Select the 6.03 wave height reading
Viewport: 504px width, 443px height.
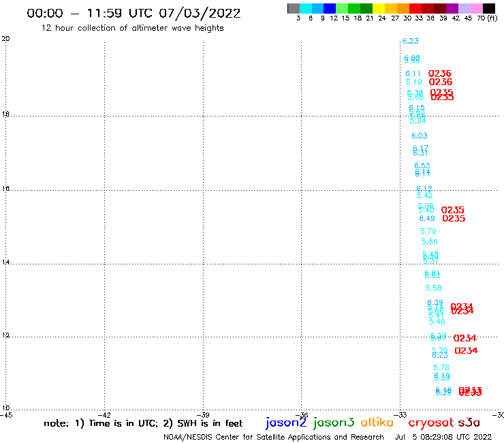click(x=420, y=136)
